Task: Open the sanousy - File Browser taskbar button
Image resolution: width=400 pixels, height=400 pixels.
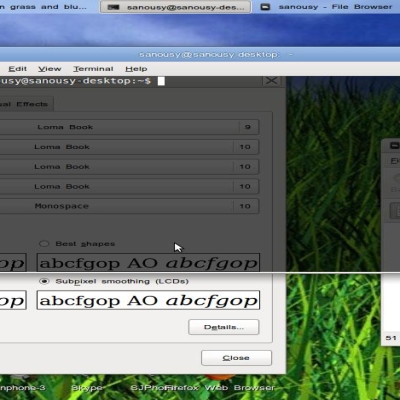Action: [x=327, y=7]
